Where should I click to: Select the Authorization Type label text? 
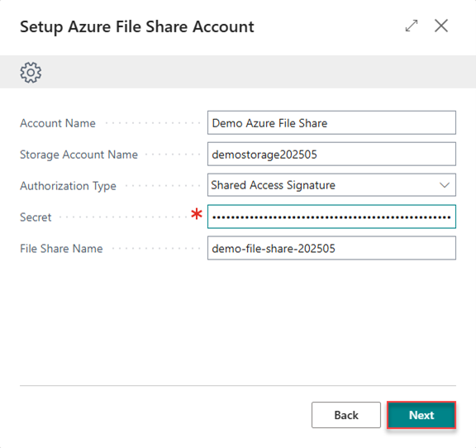[68, 186]
